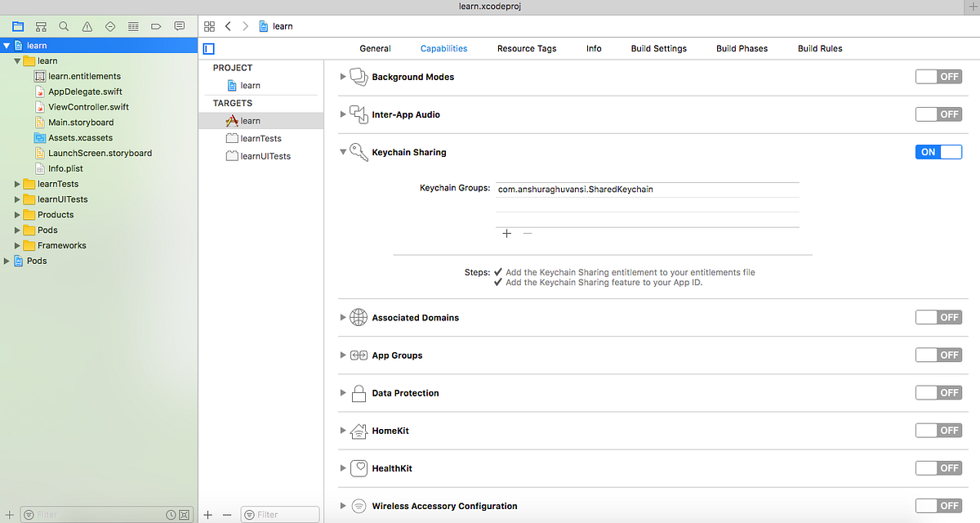Open the Source Control navigator
Viewport: 980px width, 523px height.
(41, 25)
